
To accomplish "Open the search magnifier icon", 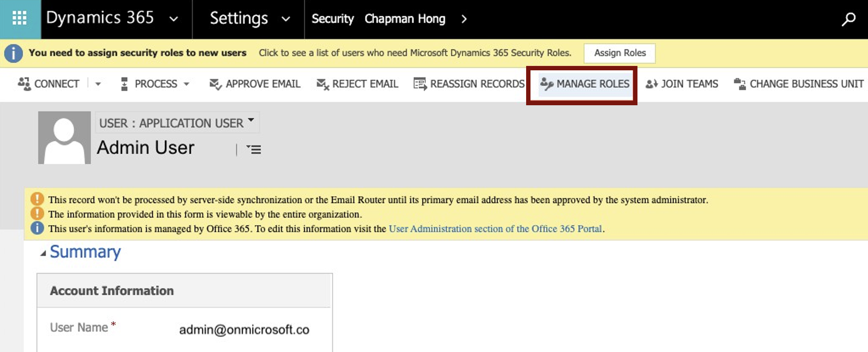I will [x=848, y=19].
